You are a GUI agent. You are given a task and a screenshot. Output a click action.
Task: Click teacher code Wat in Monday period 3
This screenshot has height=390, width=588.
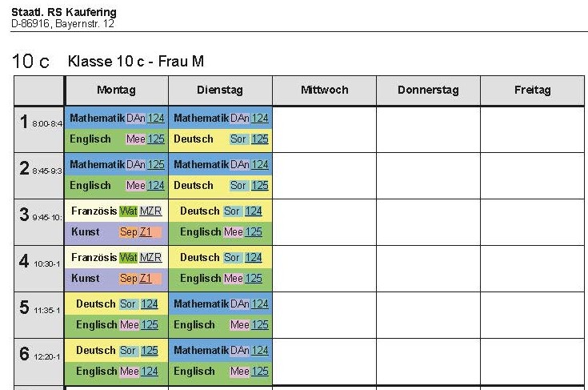[128, 211]
